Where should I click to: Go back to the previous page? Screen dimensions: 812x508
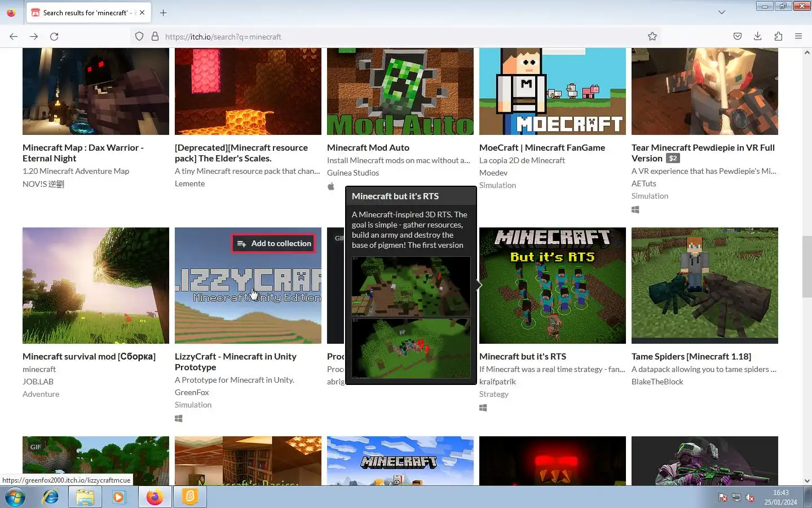pos(14,37)
